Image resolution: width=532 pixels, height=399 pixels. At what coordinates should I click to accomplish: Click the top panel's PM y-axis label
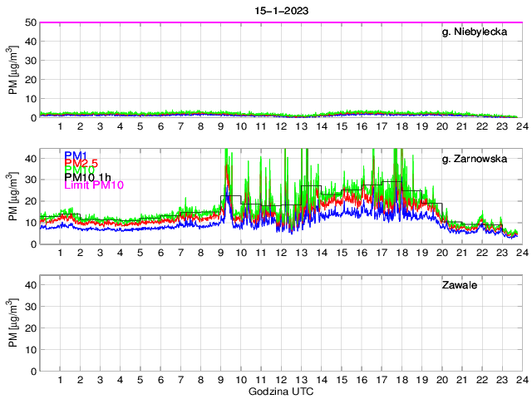pyautogui.click(x=13, y=71)
